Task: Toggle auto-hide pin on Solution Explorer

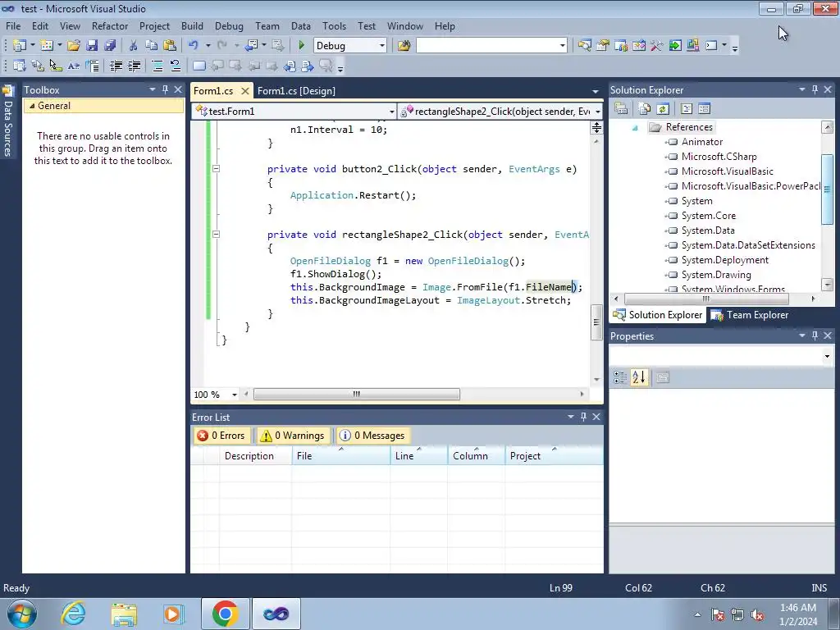Action: (x=815, y=89)
